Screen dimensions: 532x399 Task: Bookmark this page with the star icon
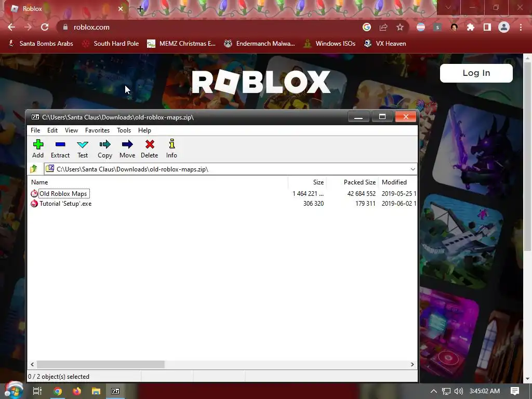click(x=400, y=27)
